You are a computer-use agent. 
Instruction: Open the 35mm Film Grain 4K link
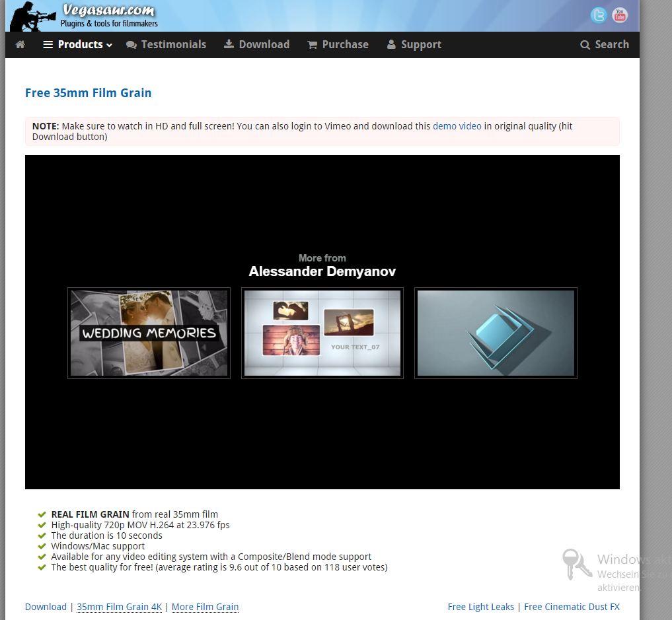[x=120, y=607]
